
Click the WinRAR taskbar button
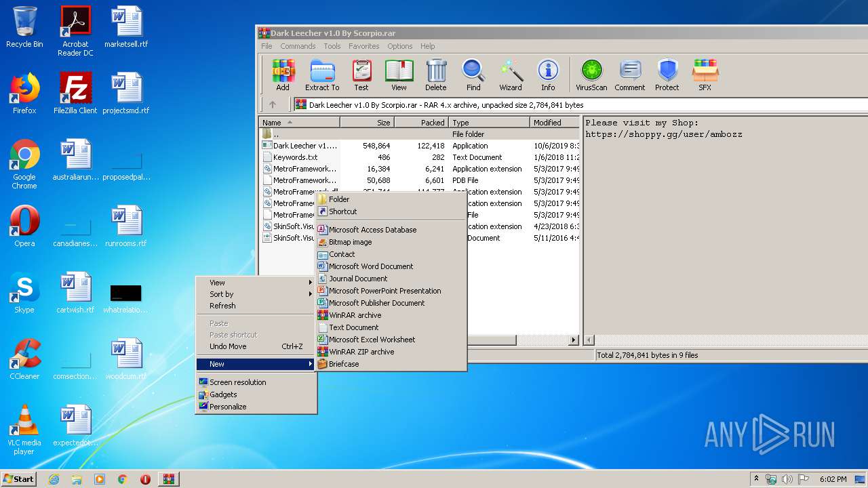click(168, 479)
